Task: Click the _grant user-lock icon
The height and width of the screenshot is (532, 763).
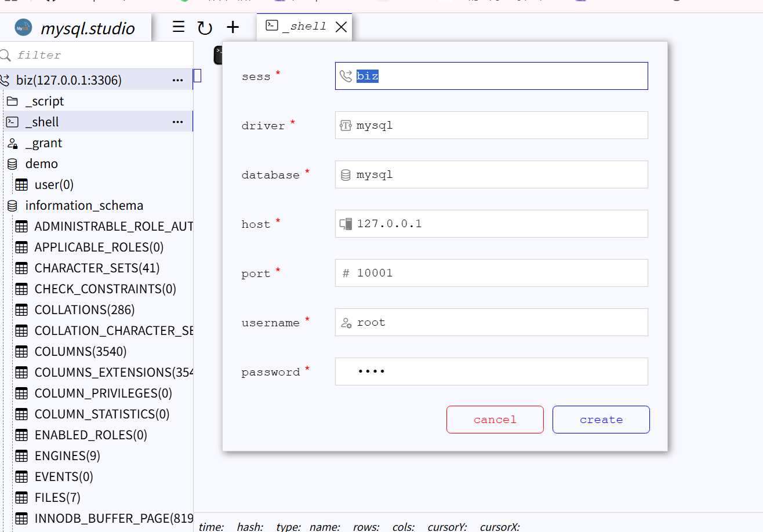Action: click(12, 143)
